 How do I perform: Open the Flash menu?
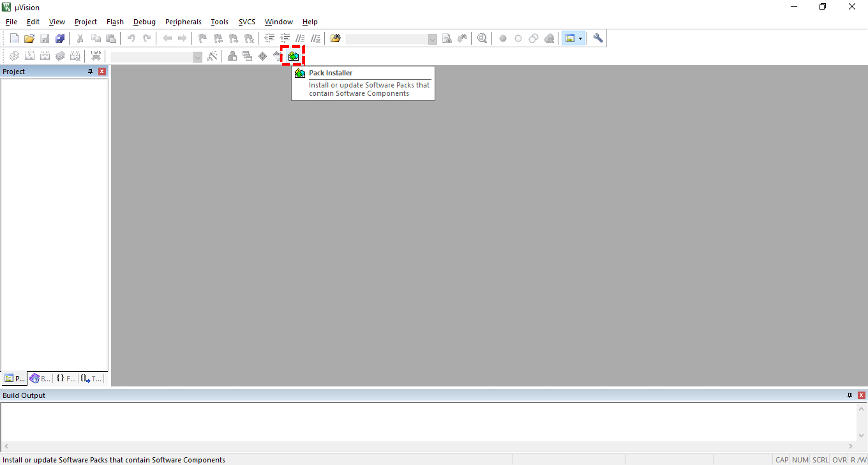pos(115,22)
